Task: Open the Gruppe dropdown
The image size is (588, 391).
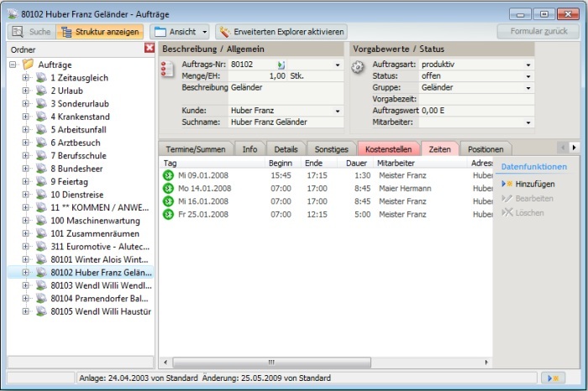Action: (528, 88)
